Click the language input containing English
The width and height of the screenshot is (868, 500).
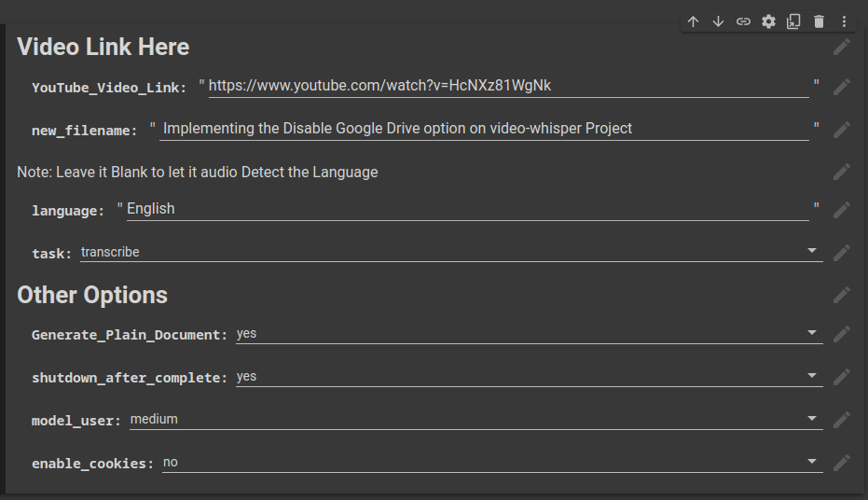pos(466,209)
